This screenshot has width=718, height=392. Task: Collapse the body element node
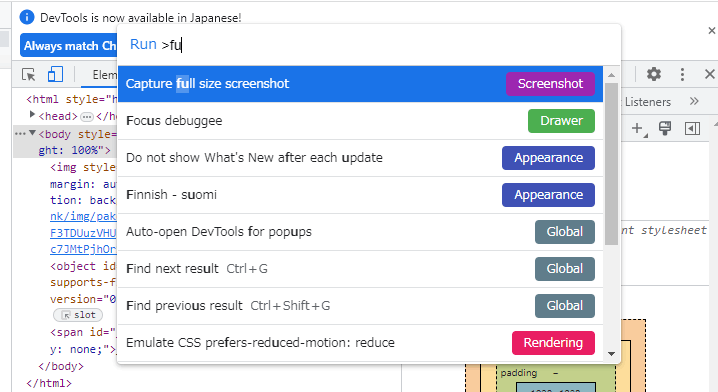pyautogui.click(x=33, y=133)
